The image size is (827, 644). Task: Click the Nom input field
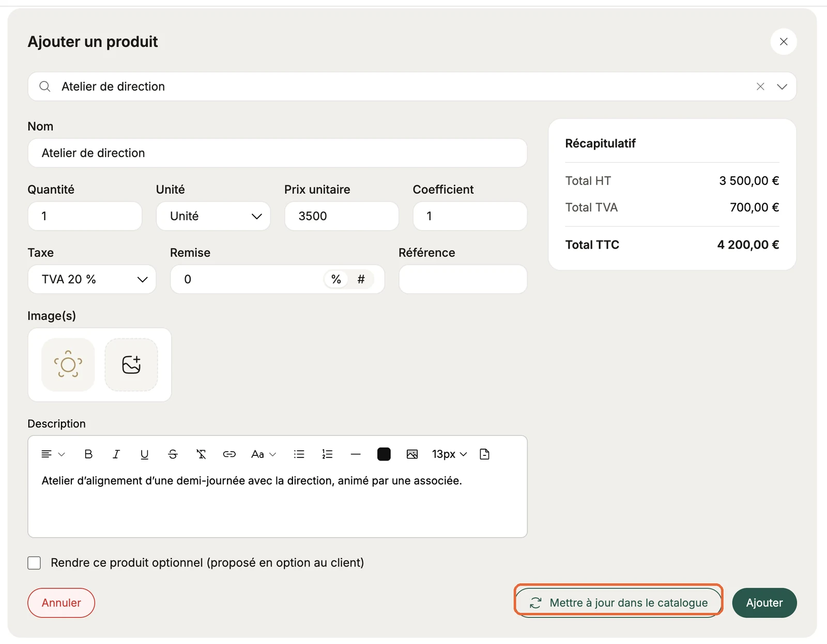pos(278,153)
